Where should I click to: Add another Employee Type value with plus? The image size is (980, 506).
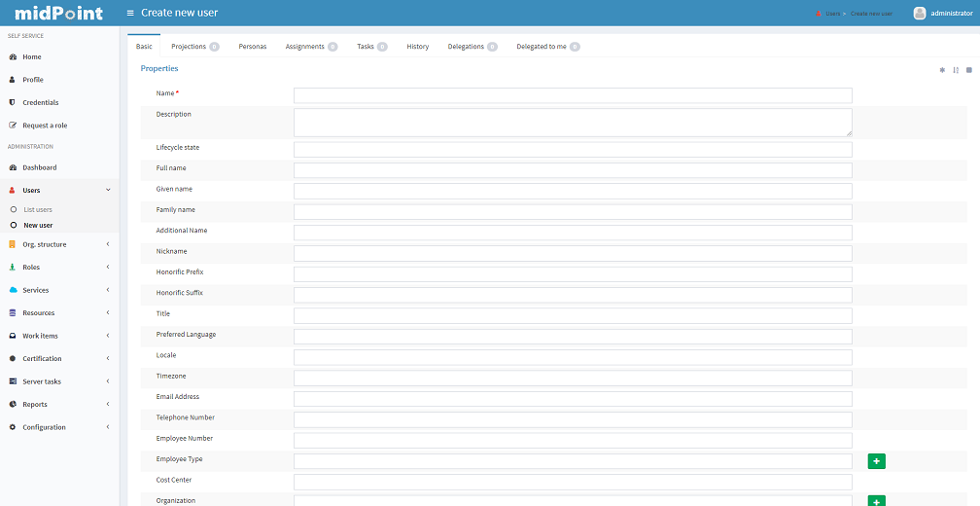pos(876,461)
